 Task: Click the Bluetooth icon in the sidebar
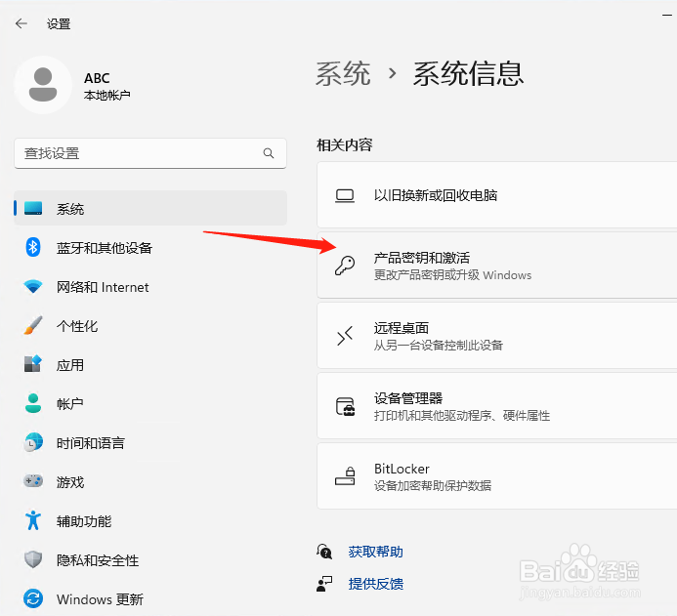pyautogui.click(x=33, y=247)
